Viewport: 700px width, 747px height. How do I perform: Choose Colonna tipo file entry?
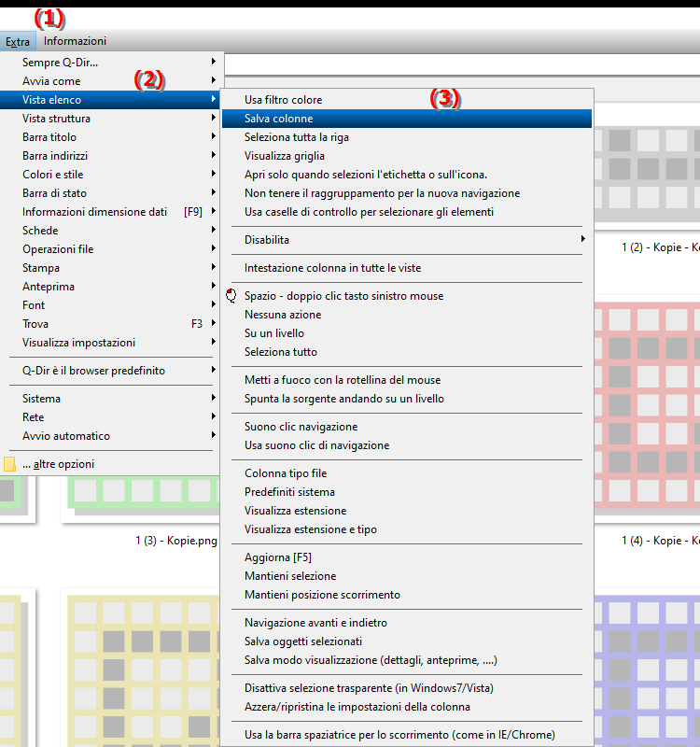tap(407, 473)
